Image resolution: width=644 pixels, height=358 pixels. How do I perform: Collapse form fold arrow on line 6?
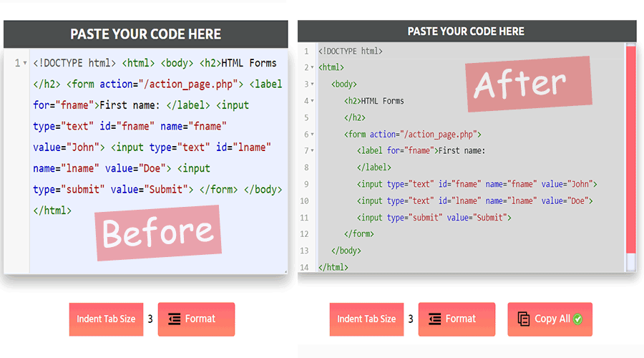point(312,135)
